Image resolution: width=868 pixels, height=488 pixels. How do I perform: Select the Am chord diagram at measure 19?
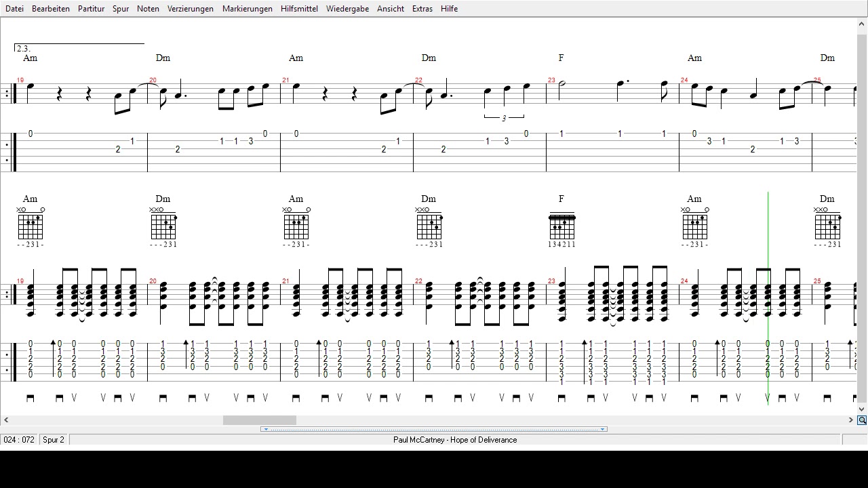coord(31,226)
